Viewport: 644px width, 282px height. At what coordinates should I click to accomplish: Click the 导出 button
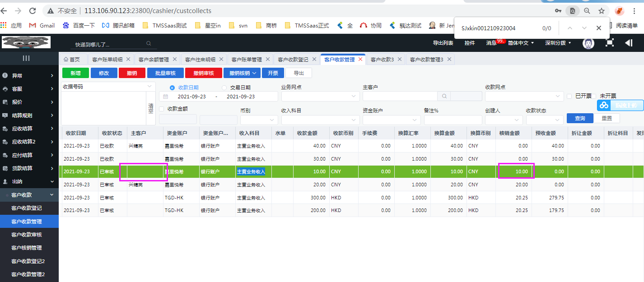299,73
